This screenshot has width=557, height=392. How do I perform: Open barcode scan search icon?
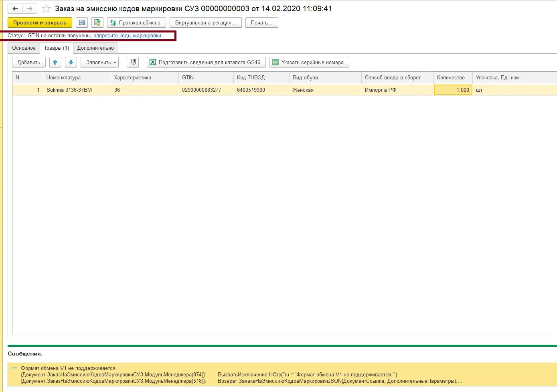pyautogui.click(x=133, y=62)
